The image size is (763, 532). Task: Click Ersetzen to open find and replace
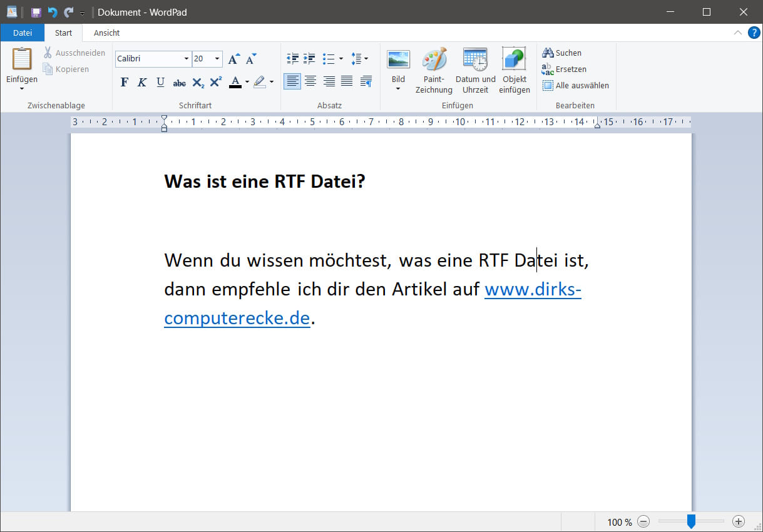(x=568, y=69)
